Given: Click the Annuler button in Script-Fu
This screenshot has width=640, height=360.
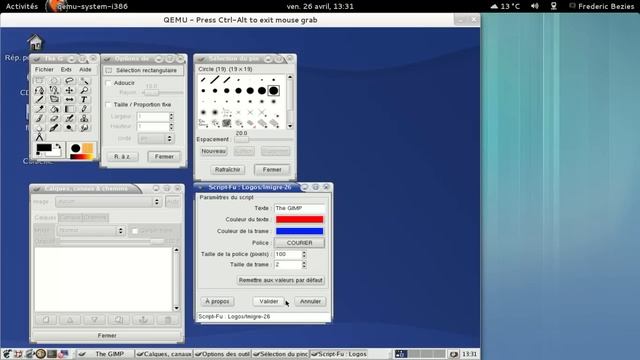Looking at the screenshot, I should pyautogui.click(x=310, y=302).
